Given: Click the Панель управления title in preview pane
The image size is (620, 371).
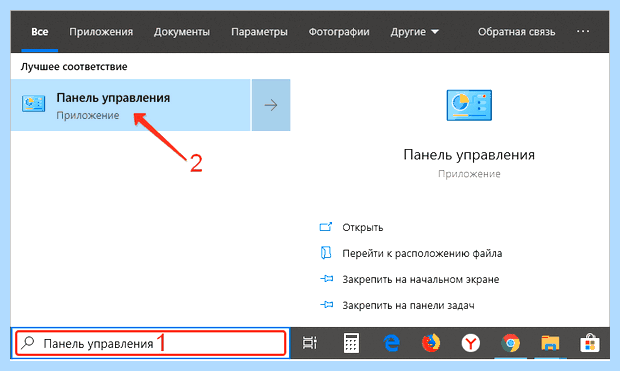Looking at the screenshot, I should click(x=469, y=155).
